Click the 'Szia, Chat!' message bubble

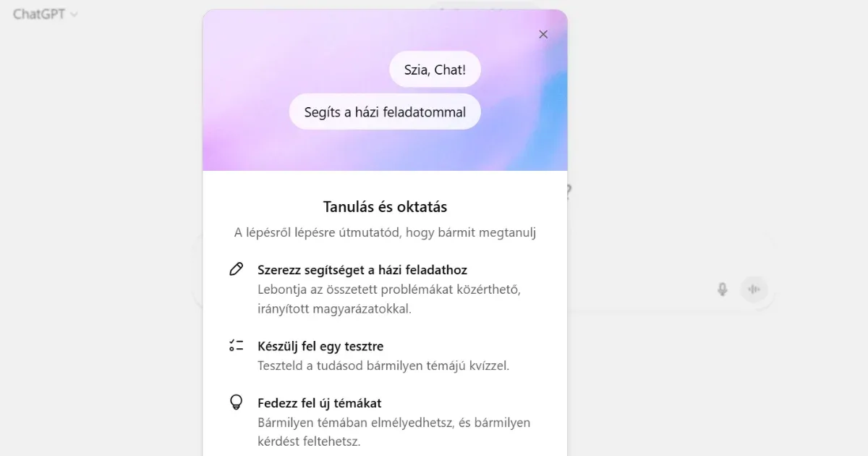pyautogui.click(x=435, y=69)
